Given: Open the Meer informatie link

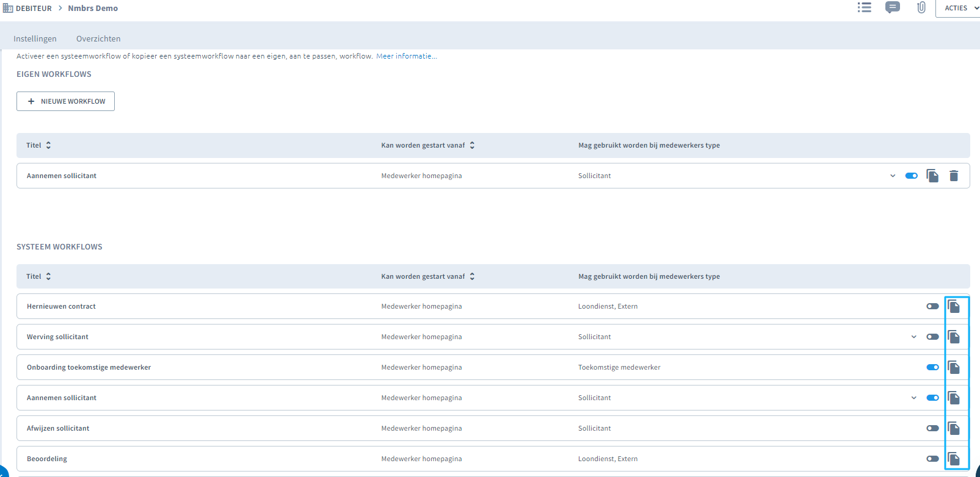Looking at the screenshot, I should click(407, 56).
